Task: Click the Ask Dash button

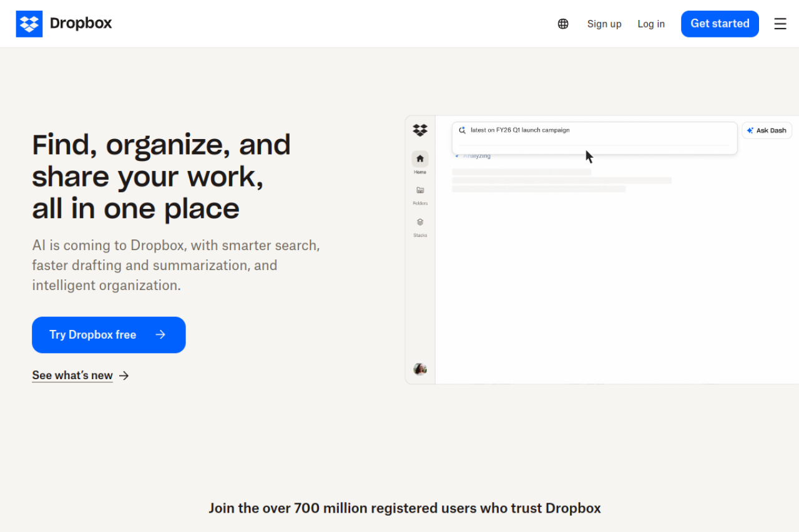Action: tap(767, 130)
